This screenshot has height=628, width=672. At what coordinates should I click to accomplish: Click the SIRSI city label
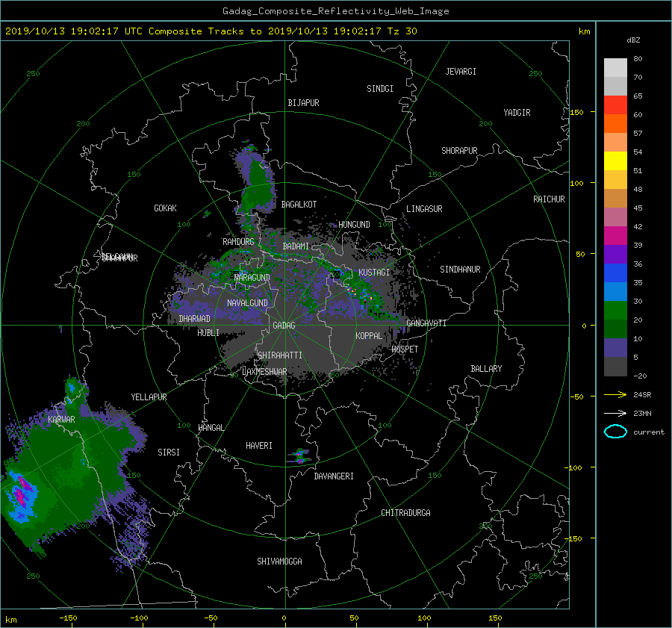point(169,453)
